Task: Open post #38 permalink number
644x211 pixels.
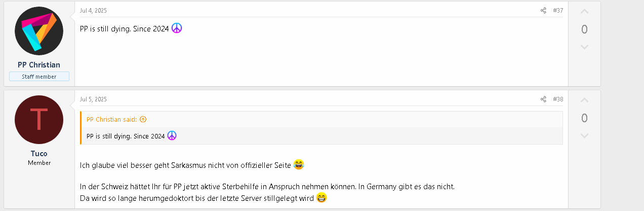Action: [558, 99]
